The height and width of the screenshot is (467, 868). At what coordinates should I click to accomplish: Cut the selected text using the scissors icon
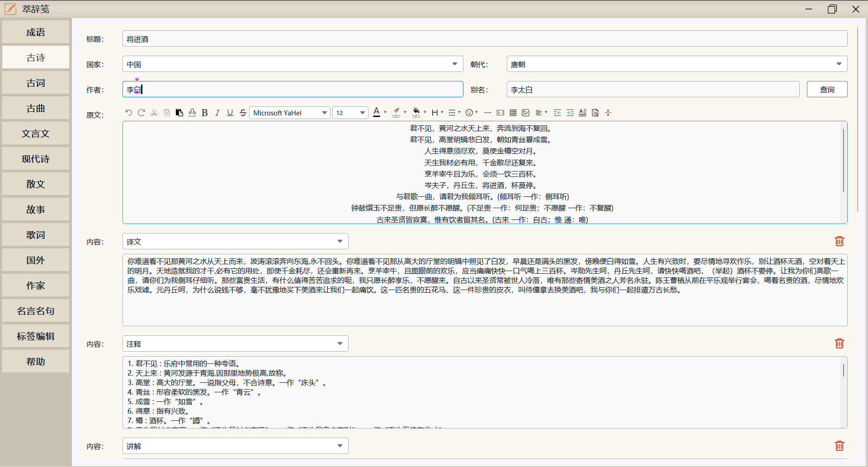pos(154,113)
